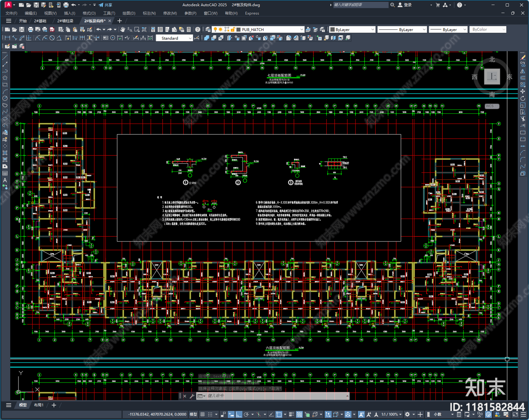Toggle Ortho mode in status bar
529x420 pixels.
[x=239, y=414]
